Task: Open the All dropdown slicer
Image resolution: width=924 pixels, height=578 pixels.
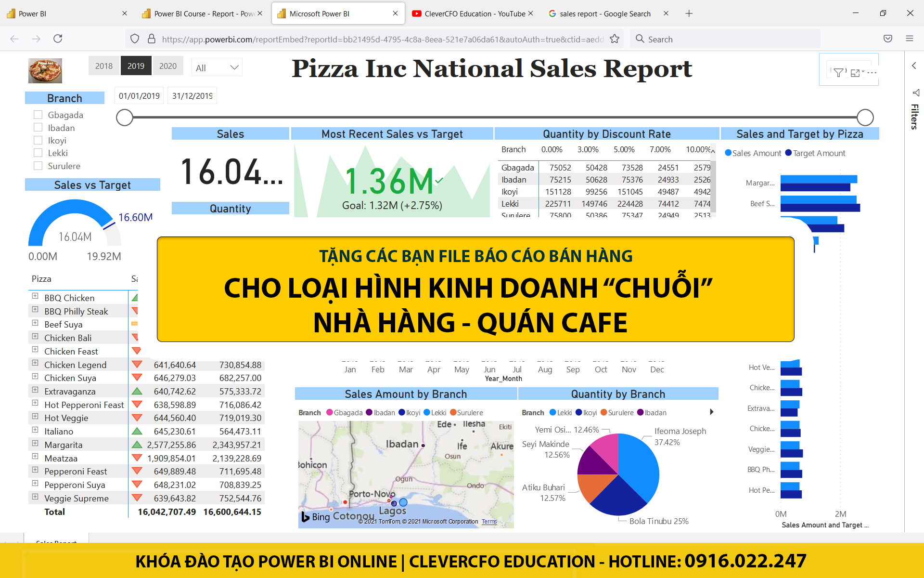Action: point(217,68)
